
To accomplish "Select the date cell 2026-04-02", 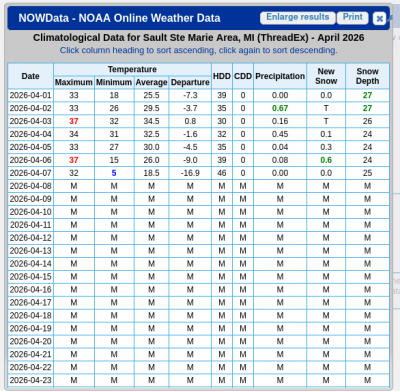I will (x=30, y=108).
